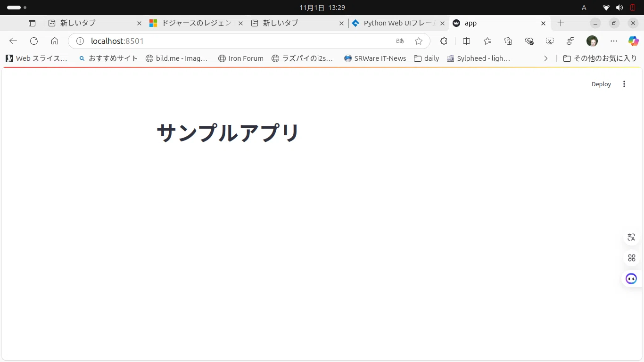Viewport: 644px width, 362px height.
Task: Click the floating translate button on right edge
Action: coord(631,237)
